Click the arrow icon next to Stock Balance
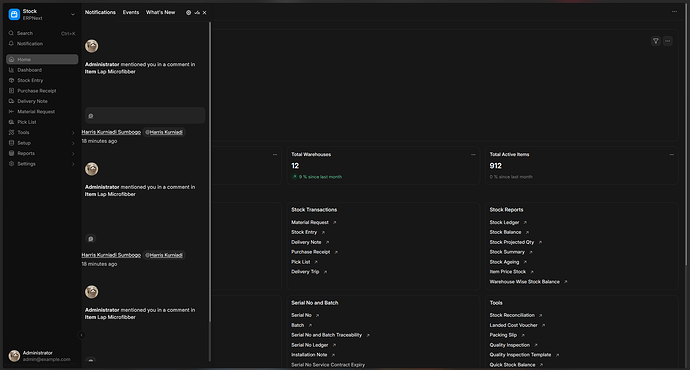The height and width of the screenshot is (370, 690). click(x=527, y=232)
